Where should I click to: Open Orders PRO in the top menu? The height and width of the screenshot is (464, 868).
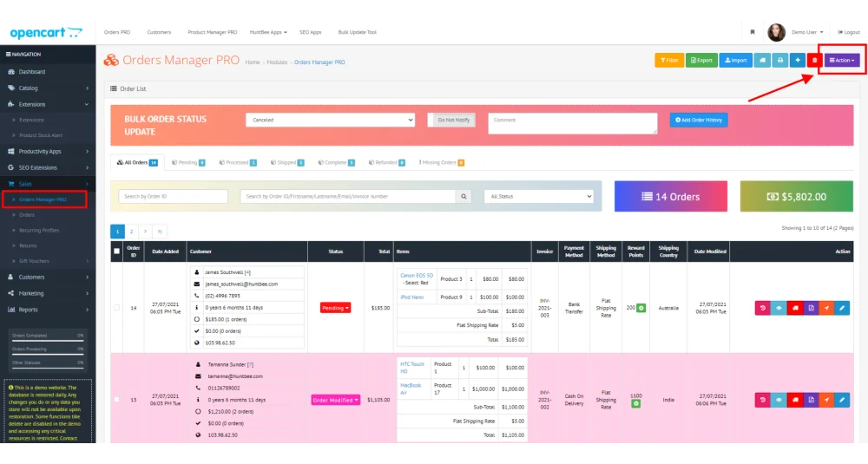pyautogui.click(x=117, y=32)
